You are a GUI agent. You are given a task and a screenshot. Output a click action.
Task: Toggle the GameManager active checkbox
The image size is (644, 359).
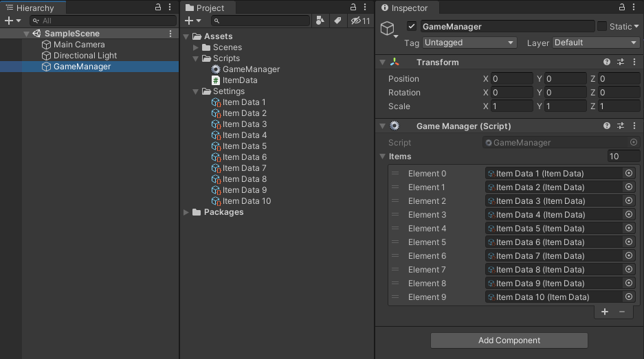tap(412, 26)
